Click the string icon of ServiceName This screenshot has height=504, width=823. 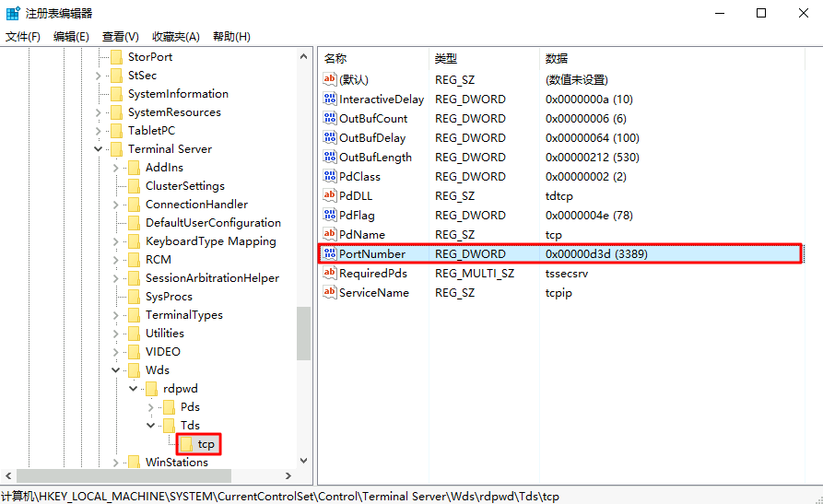(x=330, y=292)
